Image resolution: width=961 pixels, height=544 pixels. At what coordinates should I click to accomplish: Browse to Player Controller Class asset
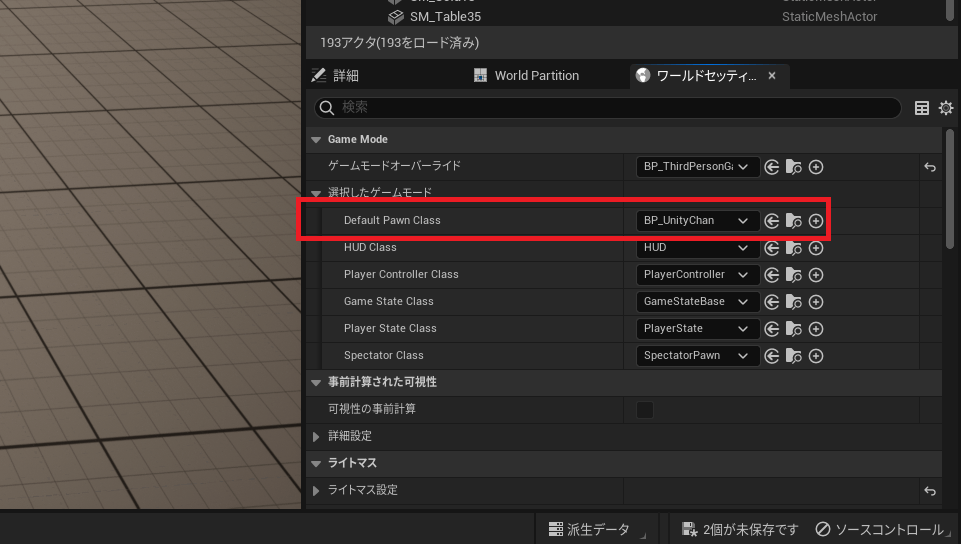[x=794, y=274]
